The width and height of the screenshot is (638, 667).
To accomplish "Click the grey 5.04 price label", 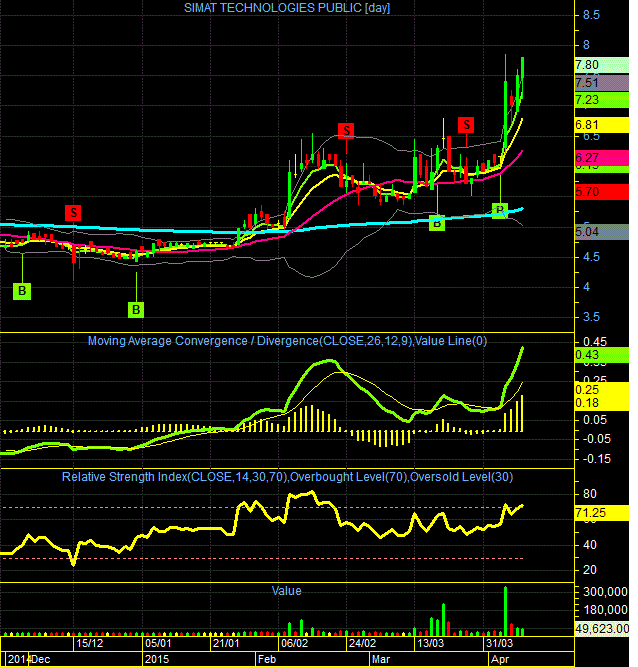I will [x=601, y=232].
